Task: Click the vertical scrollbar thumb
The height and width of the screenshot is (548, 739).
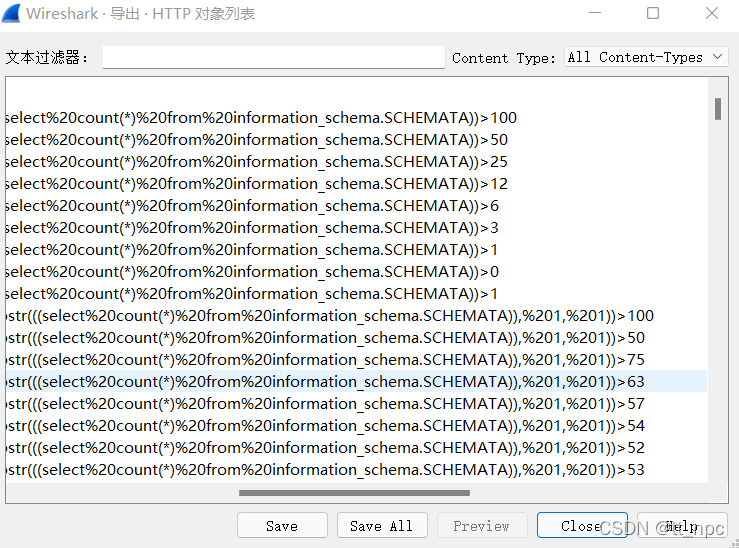Action: pos(718,109)
